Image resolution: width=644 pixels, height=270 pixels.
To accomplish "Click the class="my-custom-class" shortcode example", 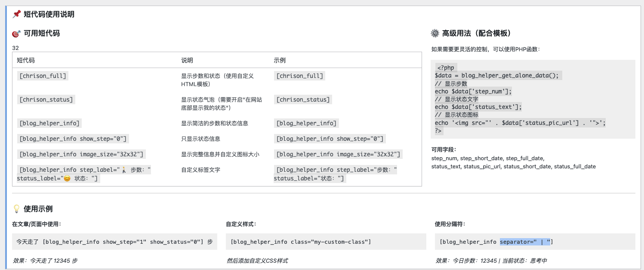I will point(300,242).
